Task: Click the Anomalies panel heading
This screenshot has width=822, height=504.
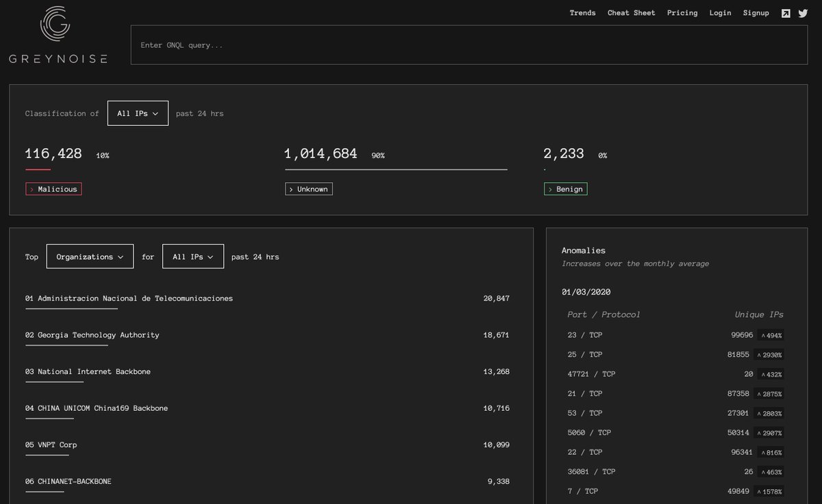Action: (x=584, y=251)
